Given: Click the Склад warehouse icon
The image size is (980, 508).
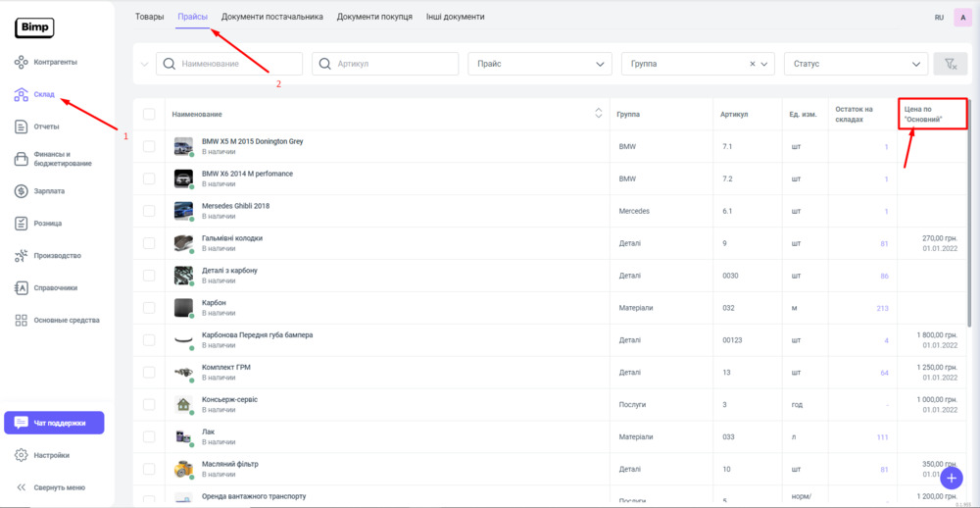Looking at the screenshot, I should (x=21, y=95).
